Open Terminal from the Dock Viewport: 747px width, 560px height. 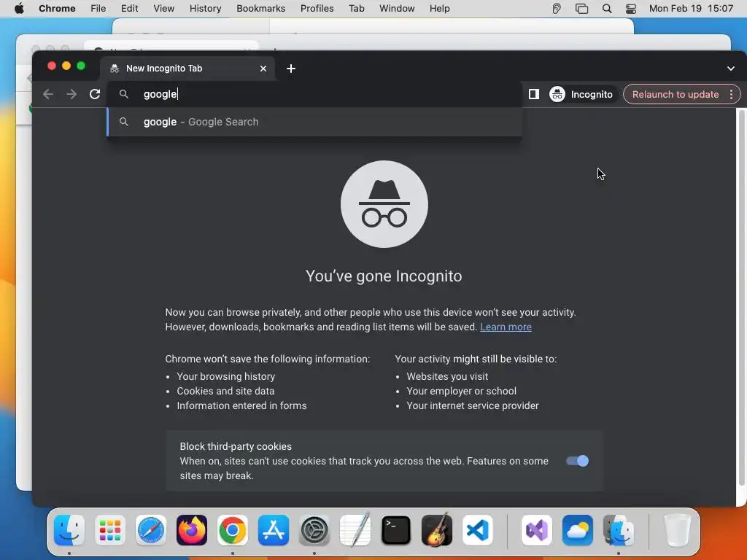[x=396, y=530]
